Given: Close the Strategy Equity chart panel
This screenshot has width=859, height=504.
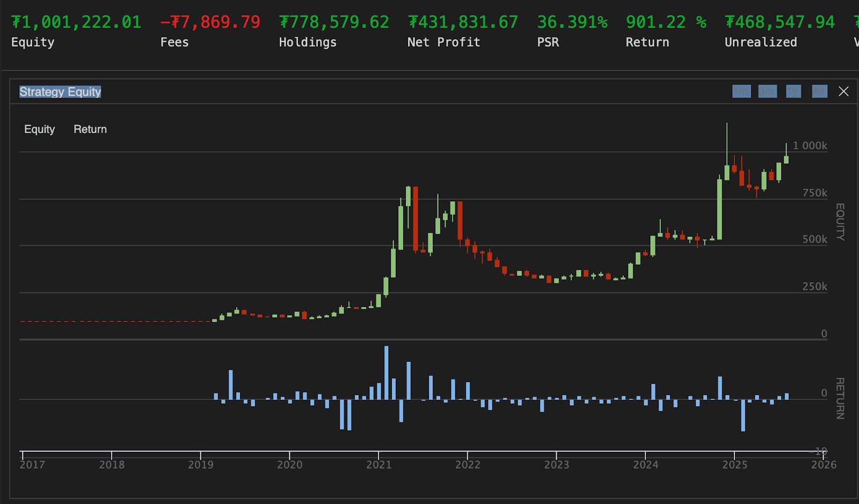Looking at the screenshot, I should click(843, 91).
